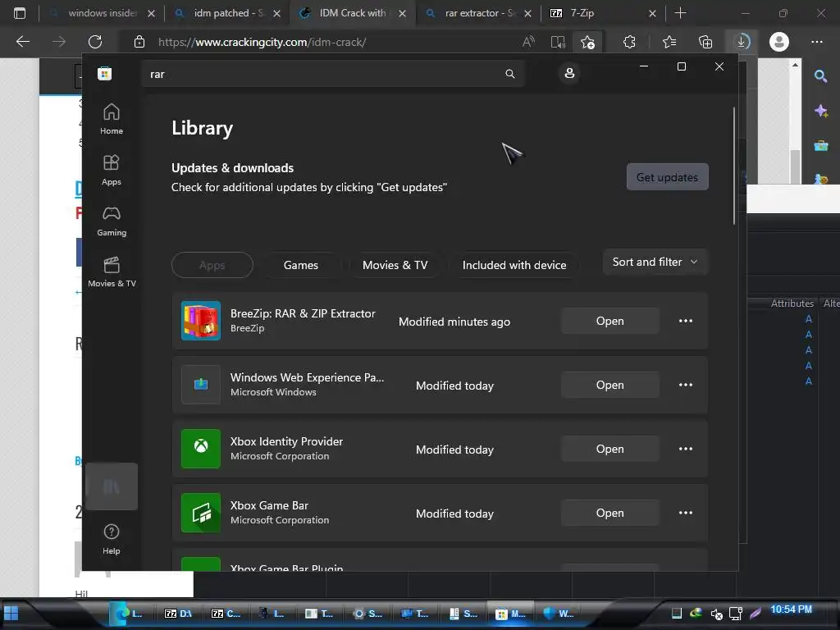The image size is (840, 630).
Task: Open Edge tab actions menu icon
Action: (20, 13)
